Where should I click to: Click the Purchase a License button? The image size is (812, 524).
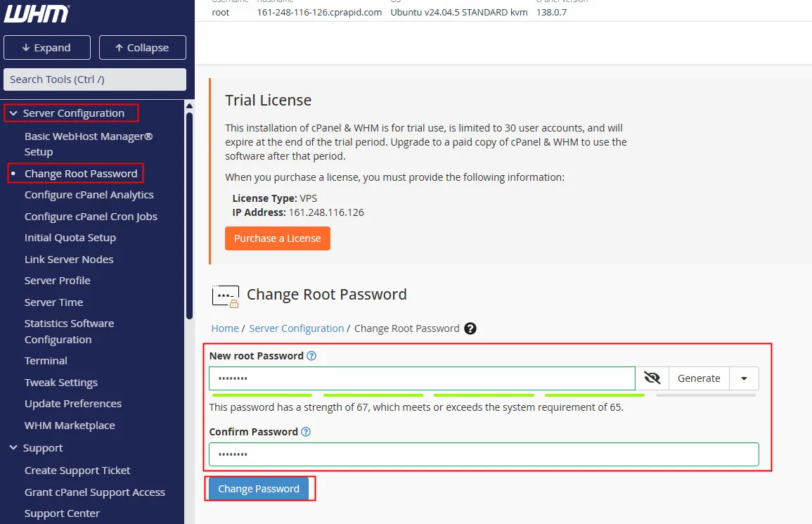pyautogui.click(x=278, y=238)
